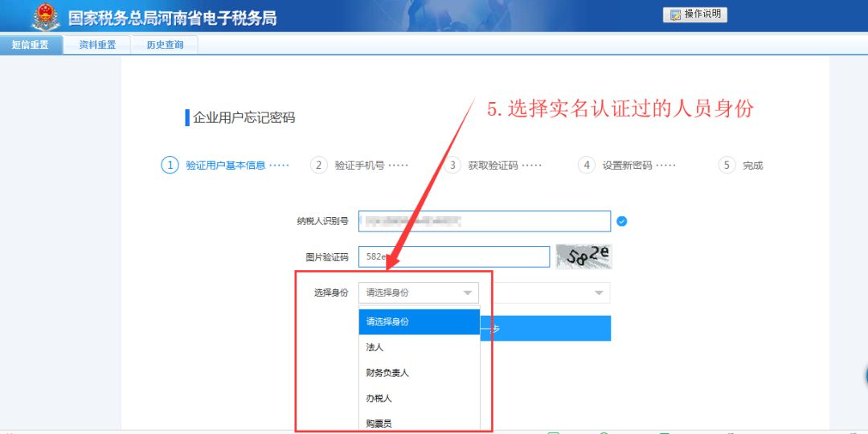
Task: Open the 历史查询 tab
Action: [x=165, y=45]
